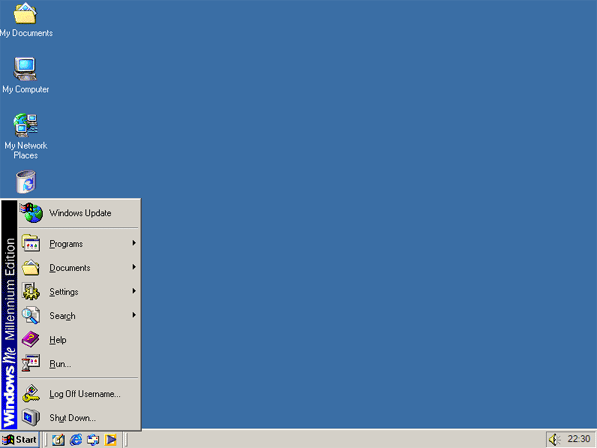Click the Start button on taskbar
Screen dimensions: 597x448
click(x=20, y=440)
